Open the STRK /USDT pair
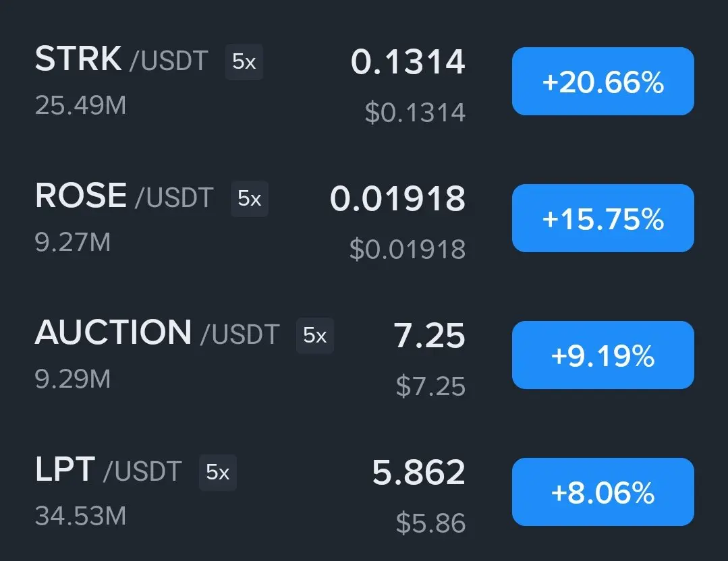 pyautogui.click(x=121, y=59)
